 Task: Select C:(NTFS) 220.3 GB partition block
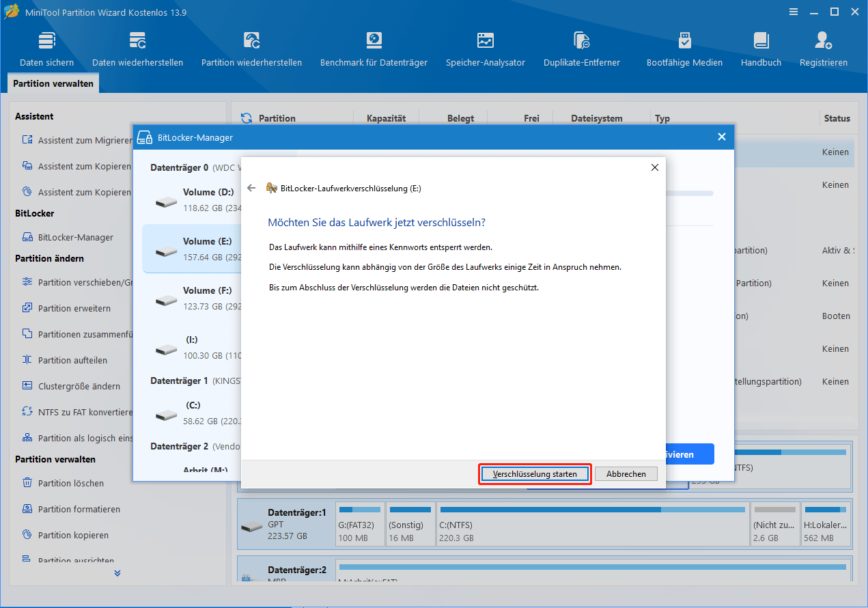point(591,525)
